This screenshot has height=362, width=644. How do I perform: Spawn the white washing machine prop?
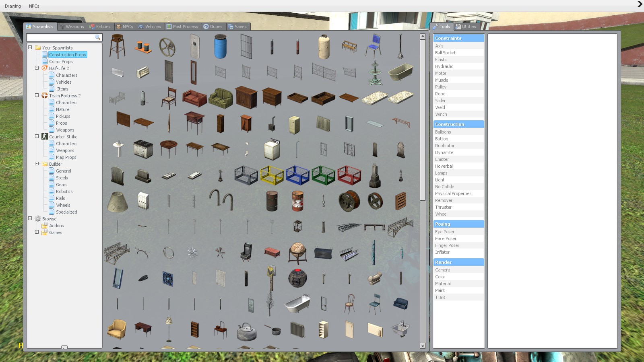272,149
